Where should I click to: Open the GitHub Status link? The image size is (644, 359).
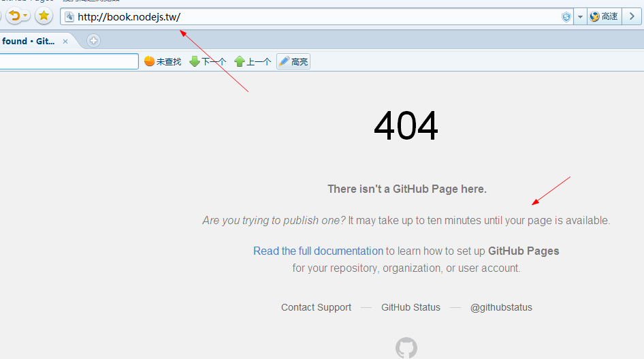(x=410, y=307)
